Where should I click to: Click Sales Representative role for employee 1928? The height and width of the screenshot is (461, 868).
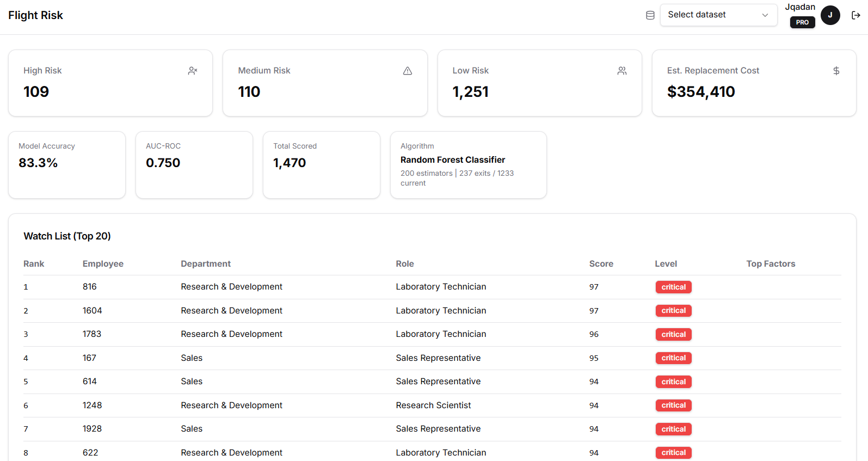(438, 429)
